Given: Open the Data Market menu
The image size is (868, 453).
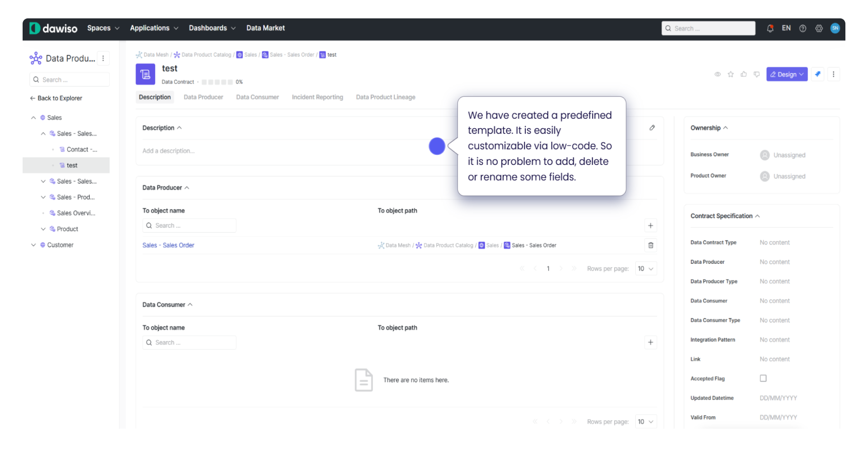Looking at the screenshot, I should click(265, 28).
